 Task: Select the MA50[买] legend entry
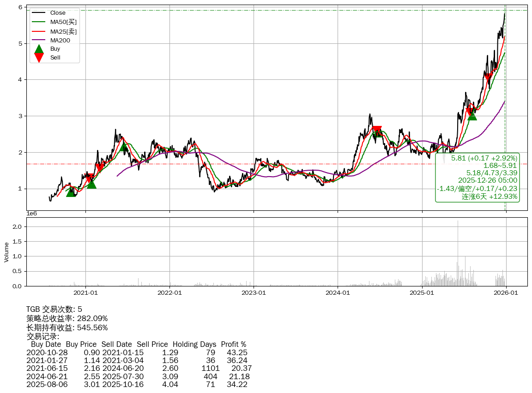click(x=63, y=22)
